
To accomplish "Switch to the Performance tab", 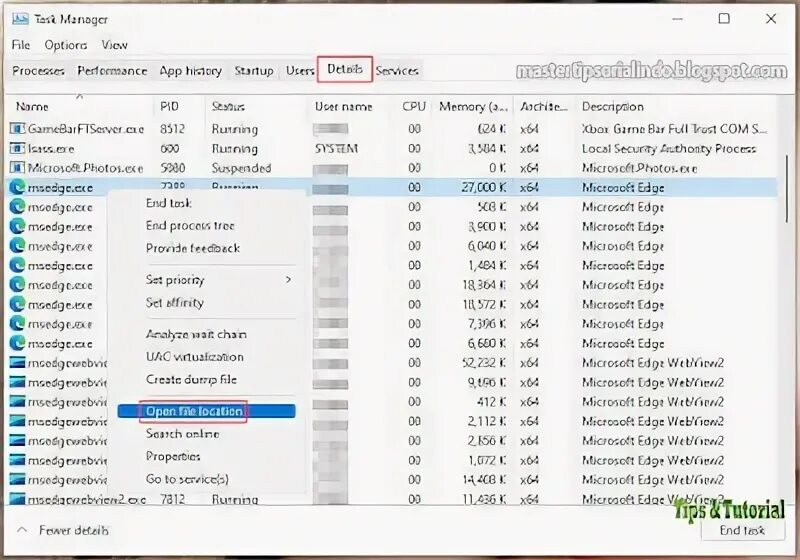I will pos(112,70).
